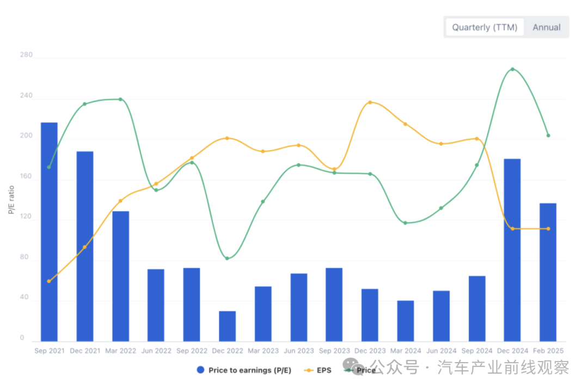
Task: Click the EPS data point at Dec 2023
Action: [370, 102]
